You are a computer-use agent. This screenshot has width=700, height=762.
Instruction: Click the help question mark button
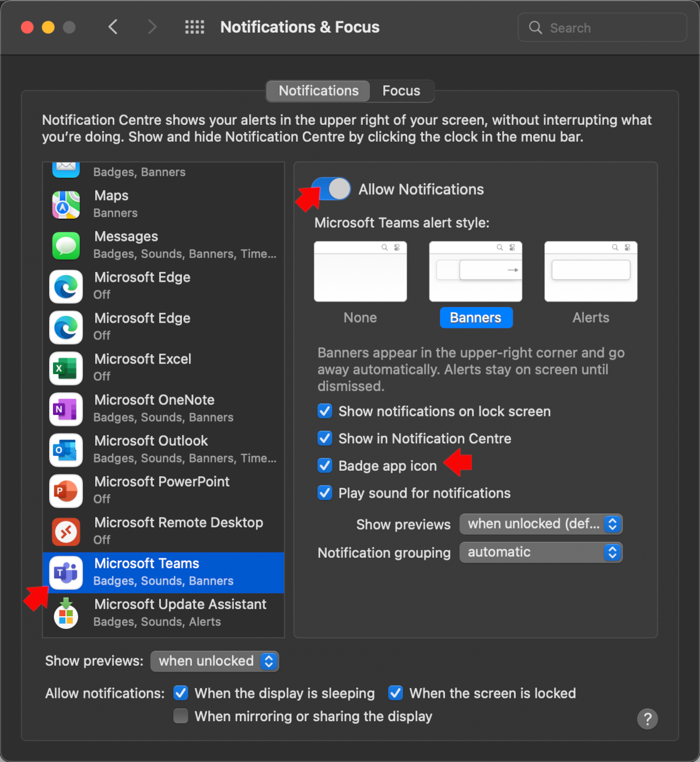pyautogui.click(x=647, y=719)
